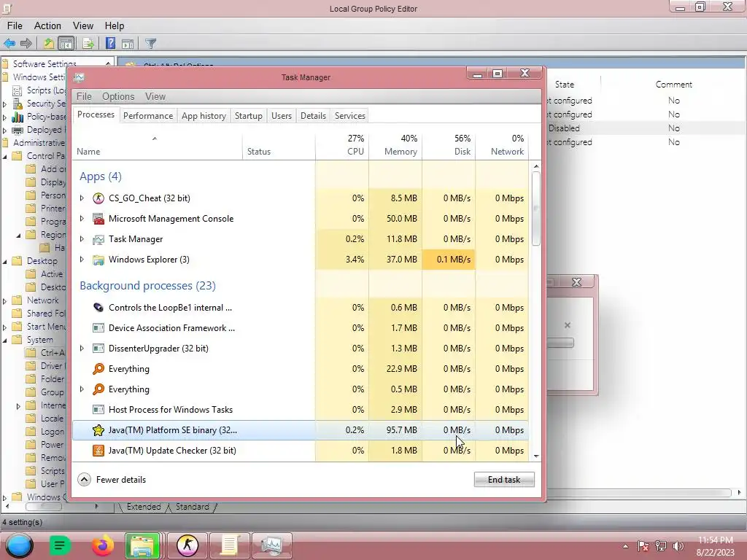Select CS_GO_Cheat app icon in Task Manager
The height and width of the screenshot is (560, 747).
98,198
